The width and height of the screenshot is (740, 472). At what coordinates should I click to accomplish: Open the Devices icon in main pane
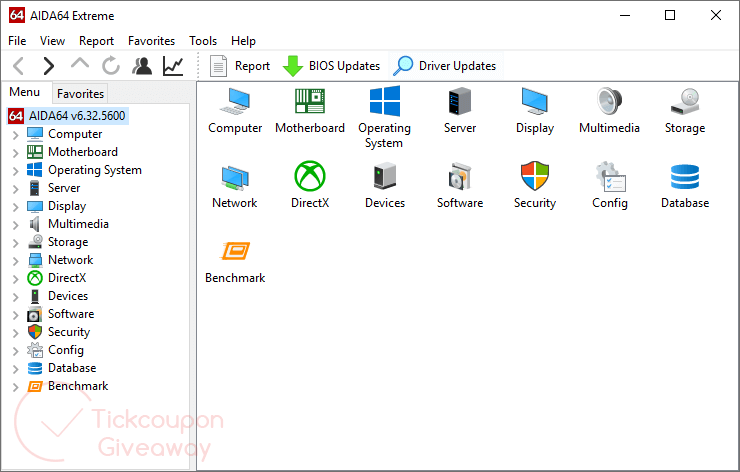pyautogui.click(x=385, y=176)
